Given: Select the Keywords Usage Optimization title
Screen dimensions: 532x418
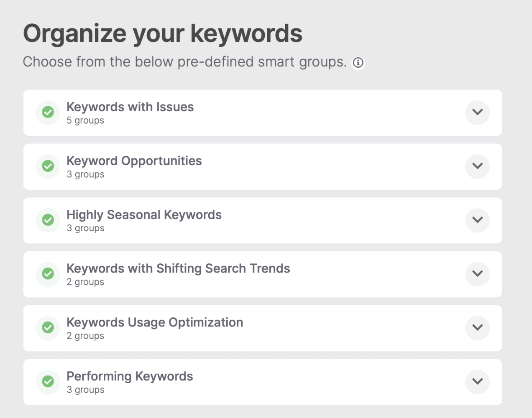Looking at the screenshot, I should [155, 322].
